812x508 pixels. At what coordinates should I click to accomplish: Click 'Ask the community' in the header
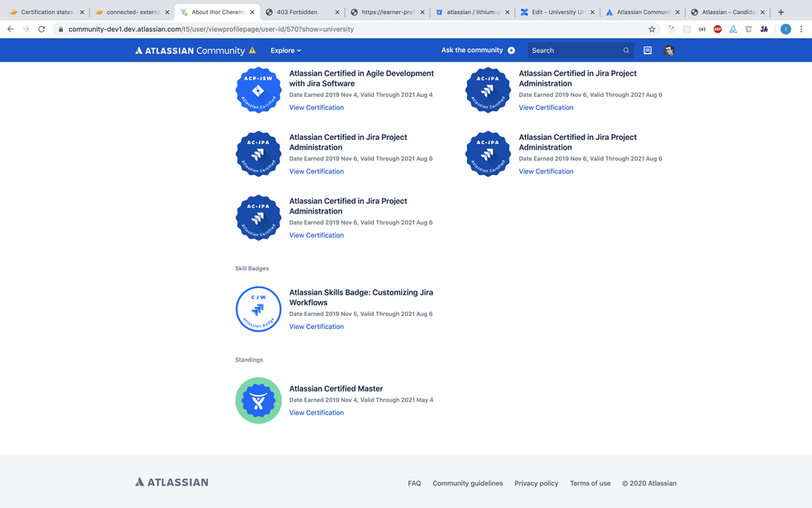(x=472, y=50)
